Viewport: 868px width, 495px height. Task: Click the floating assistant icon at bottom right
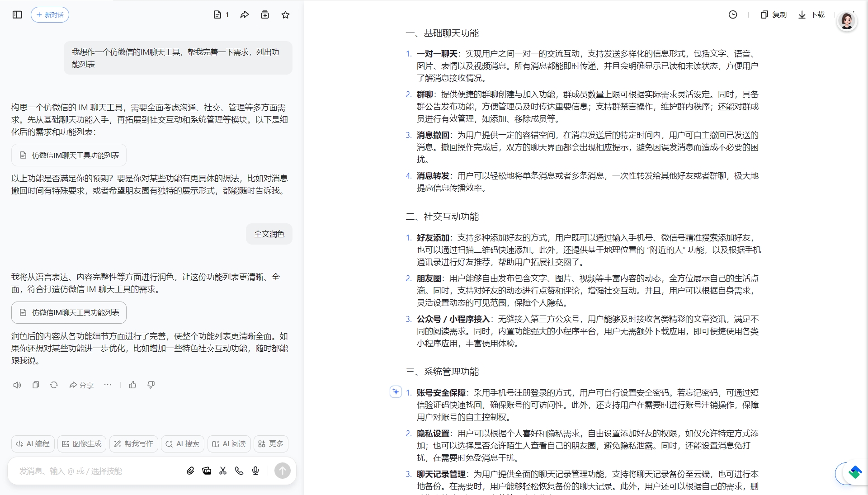854,473
